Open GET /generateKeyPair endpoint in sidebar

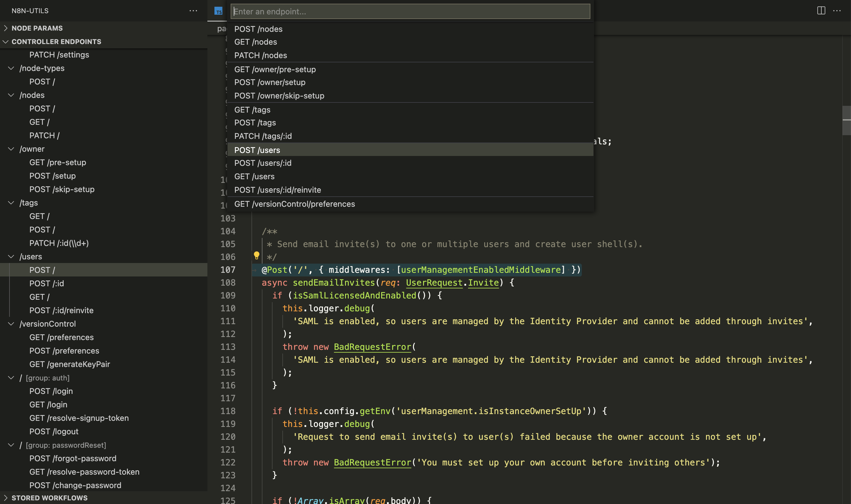click(70, 364)
